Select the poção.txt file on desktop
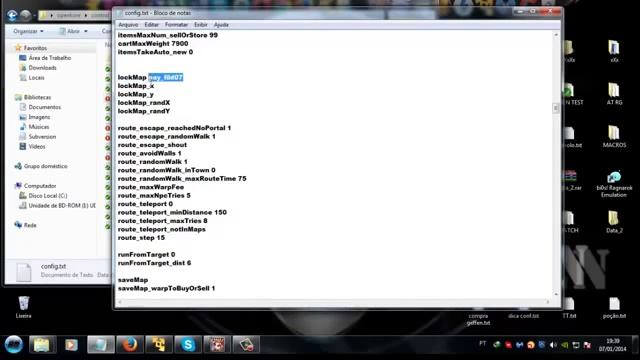Viewport: 640px width, 360px height. [614, 308]
